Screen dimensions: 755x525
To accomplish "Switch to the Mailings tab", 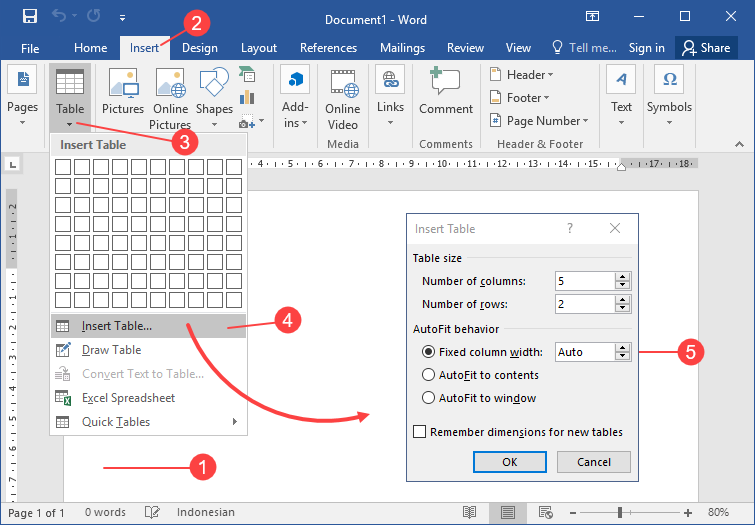I will (x=403, y=48).
